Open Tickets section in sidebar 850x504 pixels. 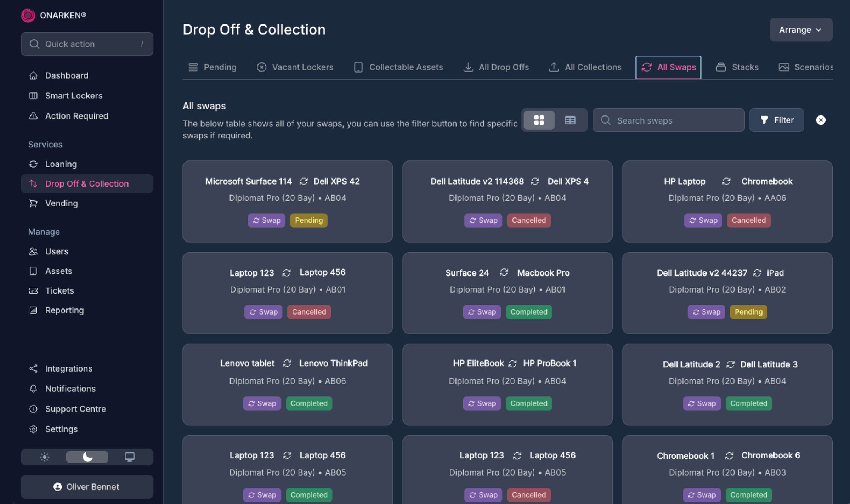point(59,290)
